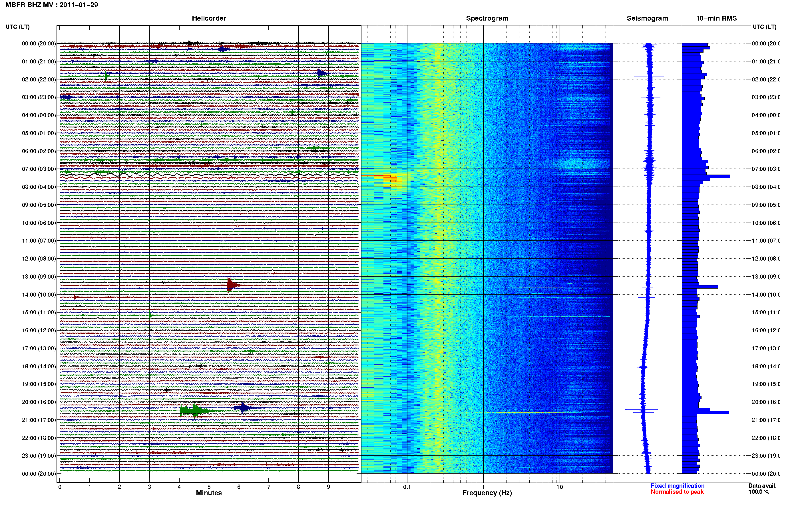Viewport: 812px width, 508px height.
Task: Click the Minutes axis label
Action: pyautogui.click(x=209, y=493)
